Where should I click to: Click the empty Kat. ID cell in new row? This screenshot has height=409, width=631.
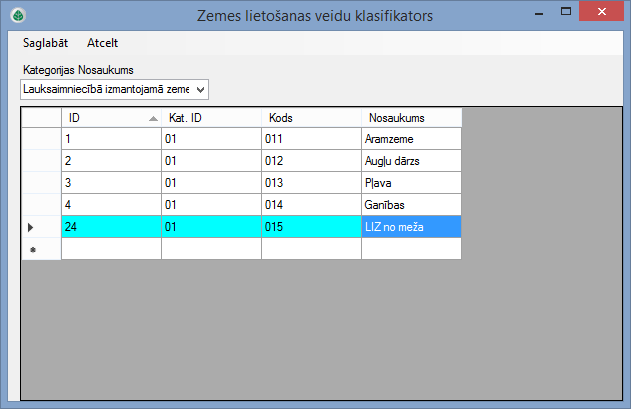[211, 249]
